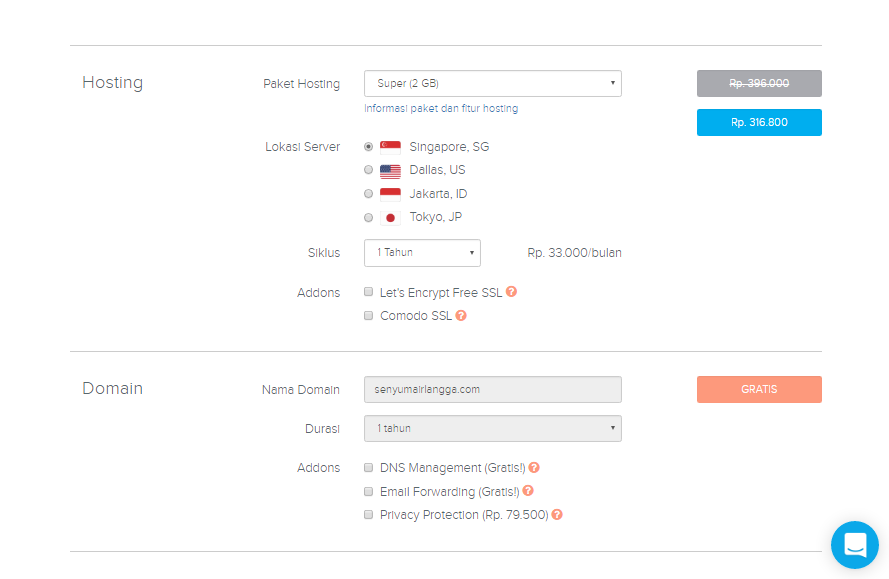Click the Nama Domain input field
This screenshot has width=889, height=579.
[x=492, y=389]
